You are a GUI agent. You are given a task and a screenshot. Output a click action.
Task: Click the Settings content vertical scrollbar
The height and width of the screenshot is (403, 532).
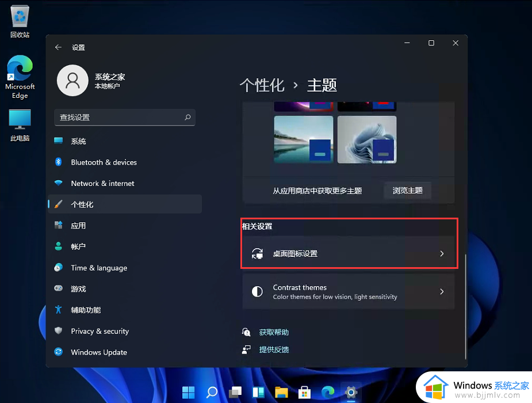click(x=465, y=307)
